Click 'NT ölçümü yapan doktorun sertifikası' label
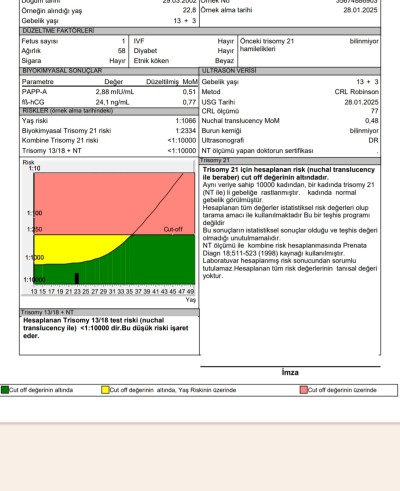The image size is (400, 491). pos(257,151)
